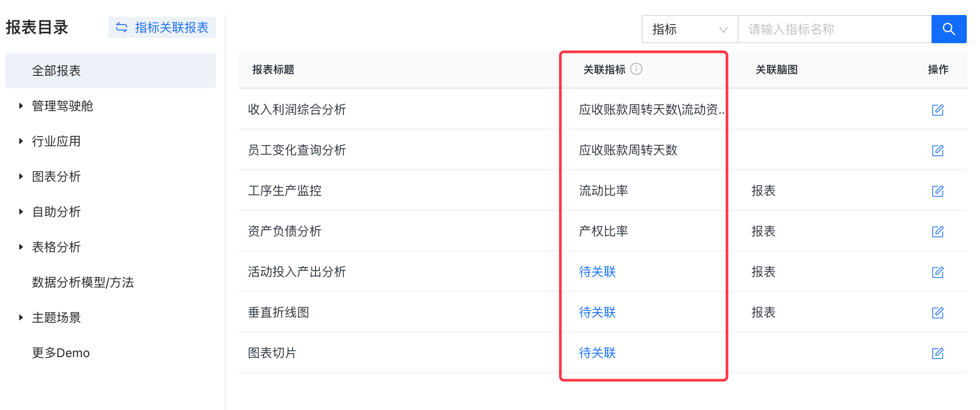980x410 pixels.
Task: Expand the 主题场景 tree node
Action: [21, 317]
